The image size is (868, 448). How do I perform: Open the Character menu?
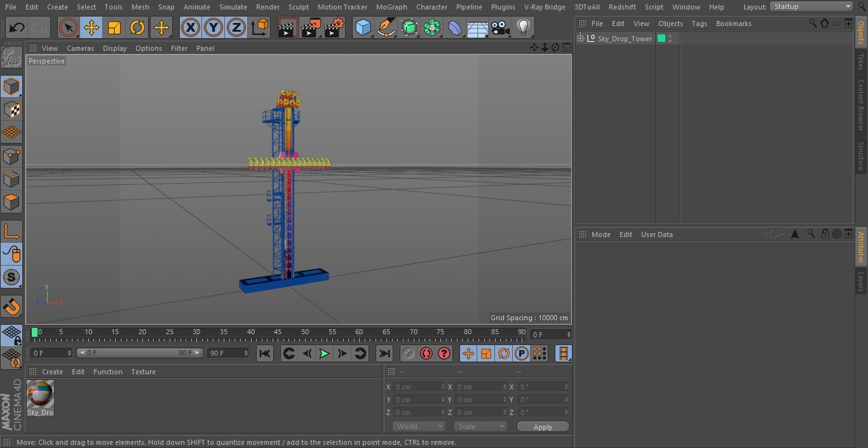click(x=432, y=7)
